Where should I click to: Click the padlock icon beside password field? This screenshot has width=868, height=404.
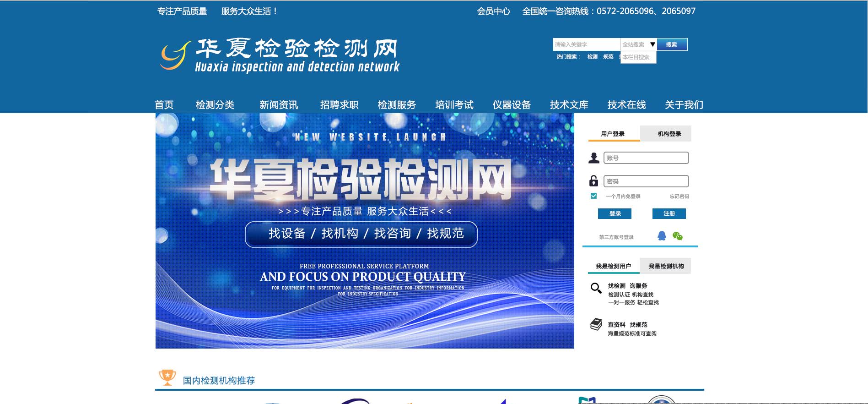(x=593, y=181)
